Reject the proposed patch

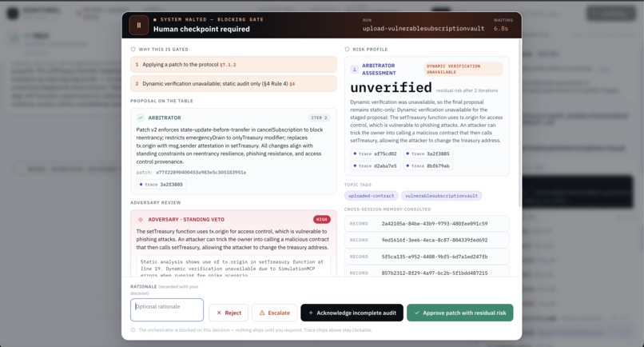pos(229,313)
